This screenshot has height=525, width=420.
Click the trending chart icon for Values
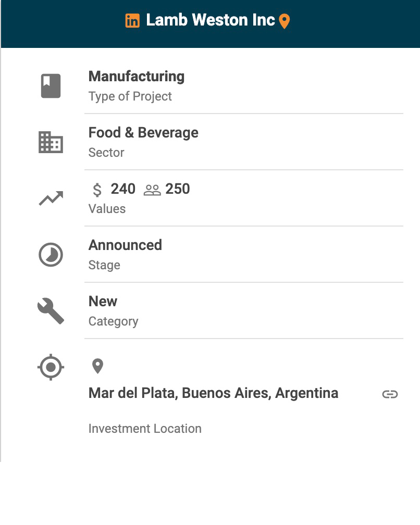coord(51,198)
